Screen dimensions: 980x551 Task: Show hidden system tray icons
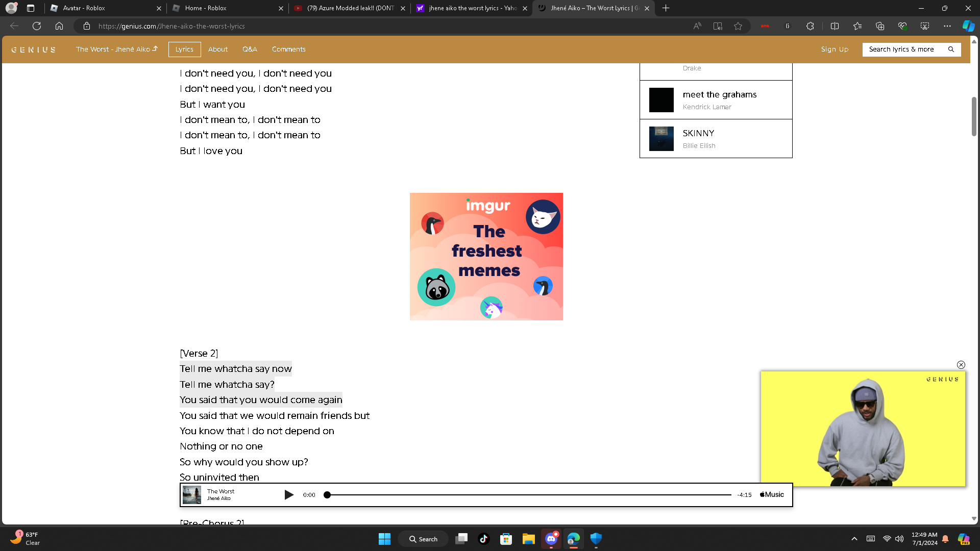pyautogui.click(x=854, y=539)
